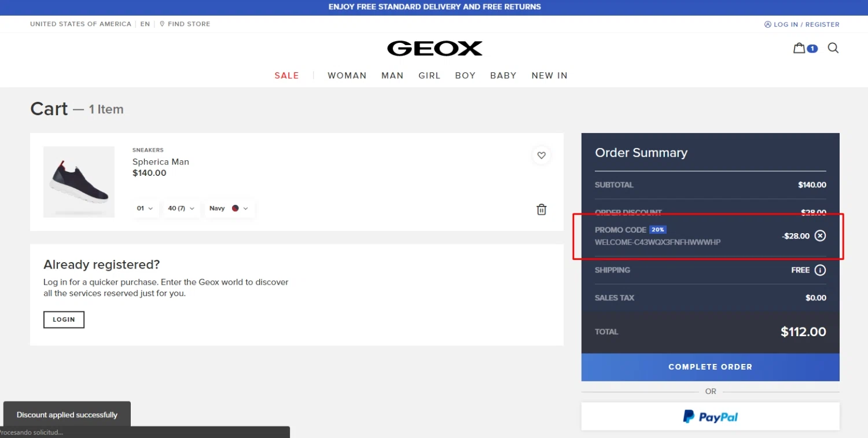Click Log In / Register link

tap(802, 24)
